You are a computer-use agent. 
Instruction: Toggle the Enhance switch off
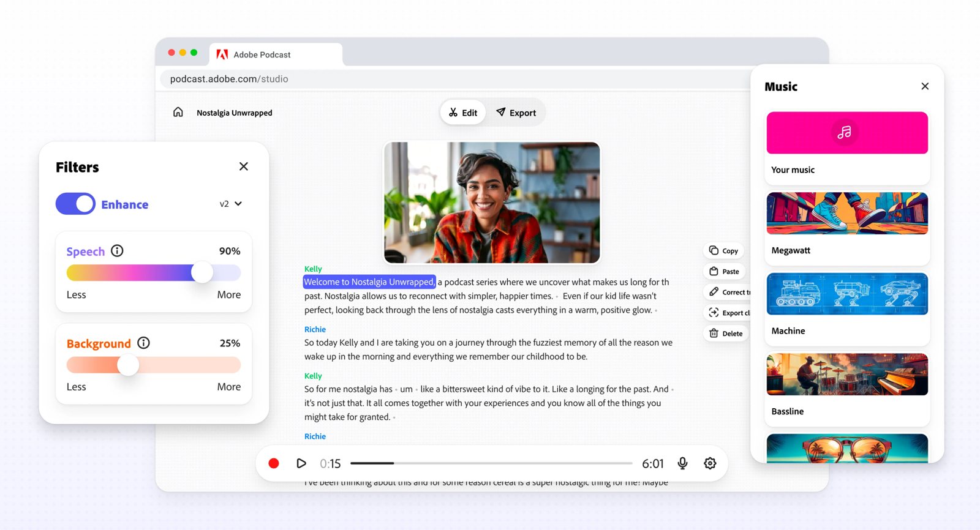(x=75, y=204)
